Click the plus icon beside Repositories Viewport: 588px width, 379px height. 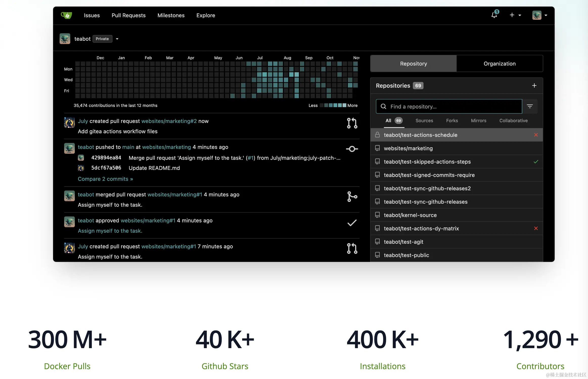click(x=534, y=86)
